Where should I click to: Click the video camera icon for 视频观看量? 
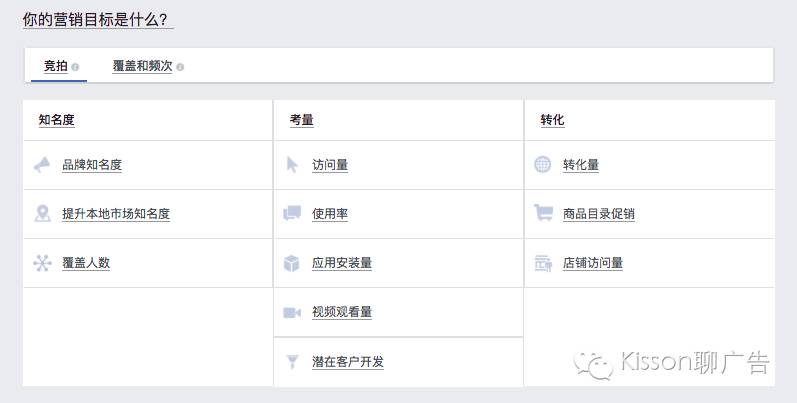[x=292, y=312]
